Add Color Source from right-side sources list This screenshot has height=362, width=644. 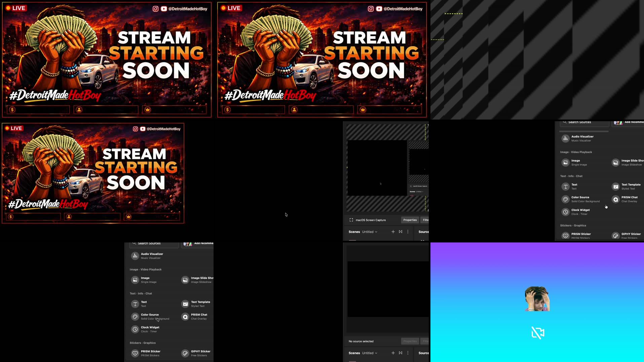click(x=581, y=199)
